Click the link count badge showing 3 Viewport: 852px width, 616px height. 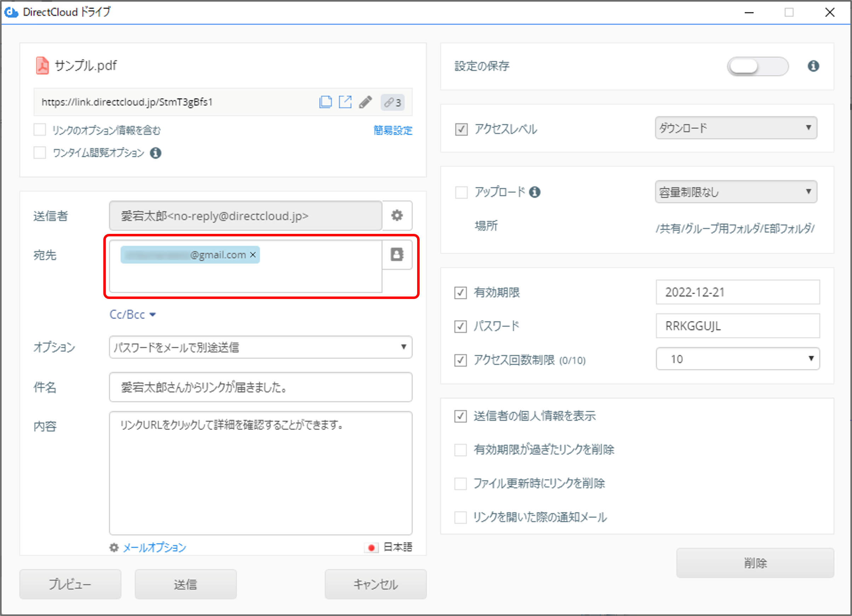(x=393, y=102)
